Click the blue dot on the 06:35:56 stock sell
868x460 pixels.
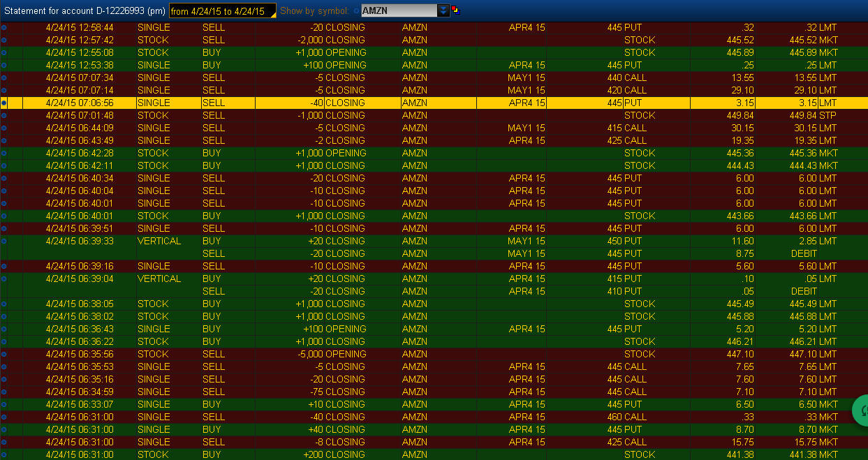[3, 355]
